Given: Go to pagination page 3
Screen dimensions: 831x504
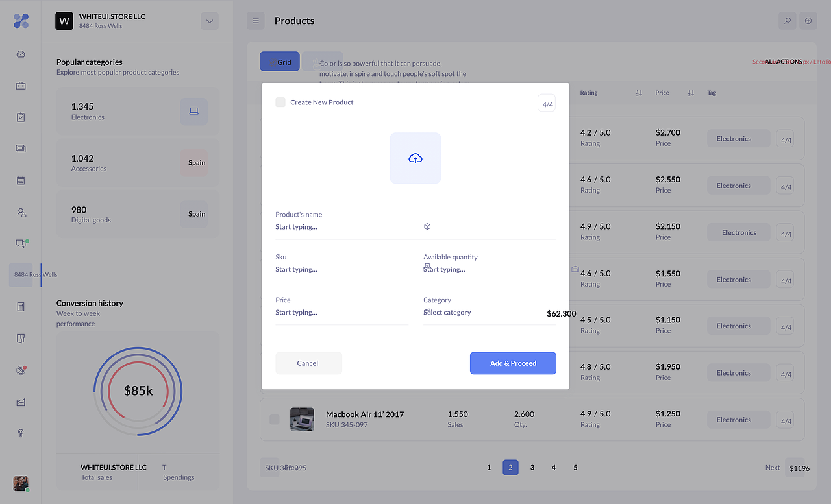Looking at the screenshot, I should click(532, 468).
